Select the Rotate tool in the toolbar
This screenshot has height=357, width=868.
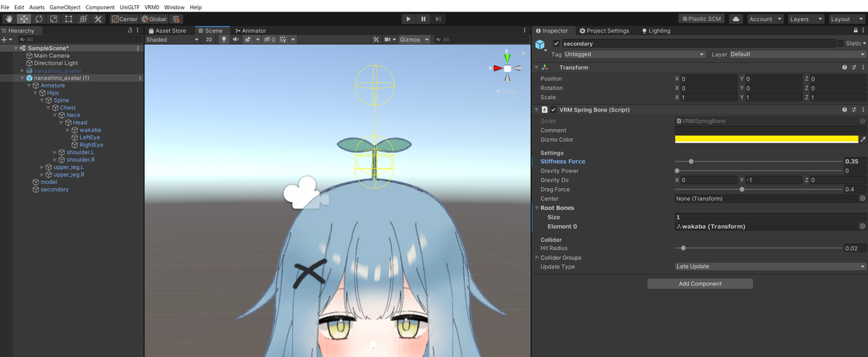coord(38,19)
